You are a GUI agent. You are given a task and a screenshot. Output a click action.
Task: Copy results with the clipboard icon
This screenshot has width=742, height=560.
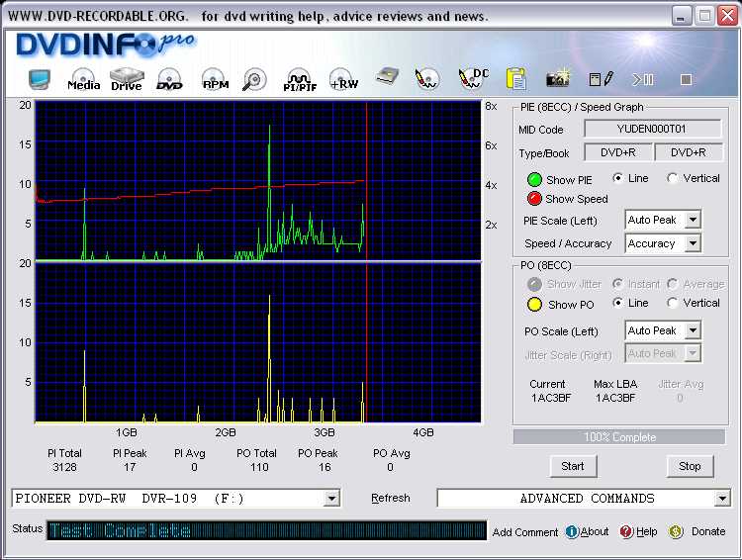516,79
